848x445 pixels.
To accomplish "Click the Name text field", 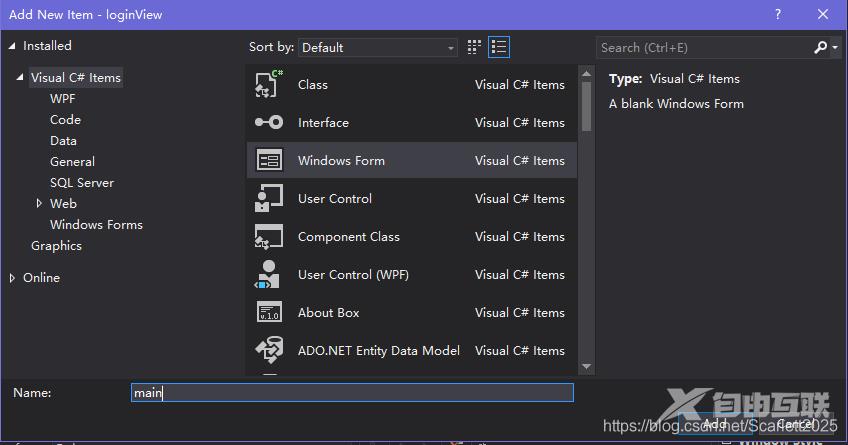I will 352,393.
